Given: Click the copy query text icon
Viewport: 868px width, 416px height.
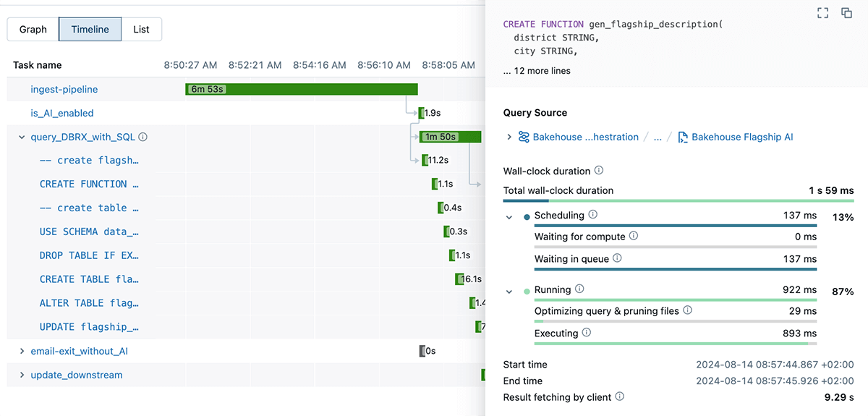Looking at the screenshot, I should [x=846, y=13].
